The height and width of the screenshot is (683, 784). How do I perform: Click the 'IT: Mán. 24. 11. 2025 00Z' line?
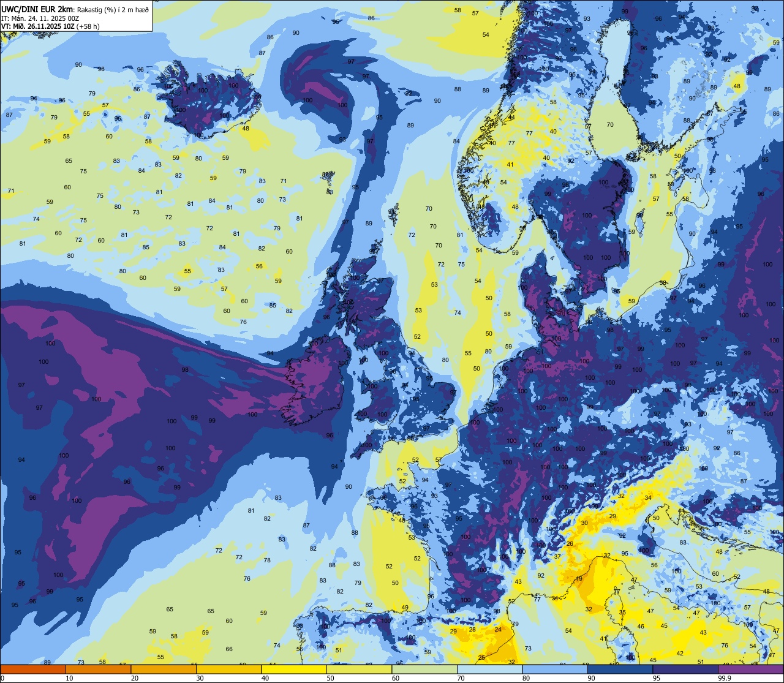[x=40, y=18]
